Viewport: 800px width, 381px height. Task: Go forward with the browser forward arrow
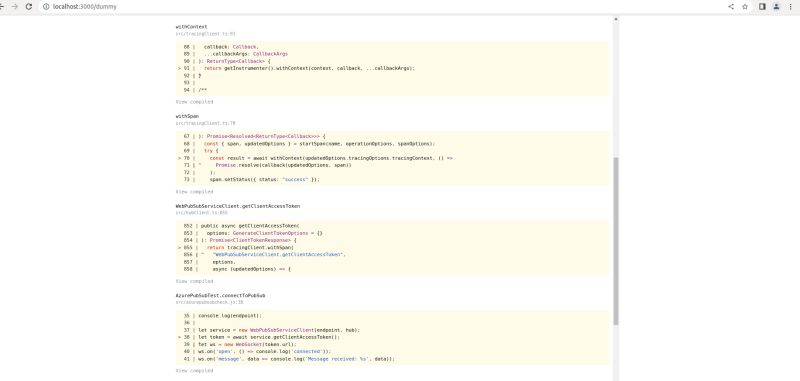click(x=15, y=7)
